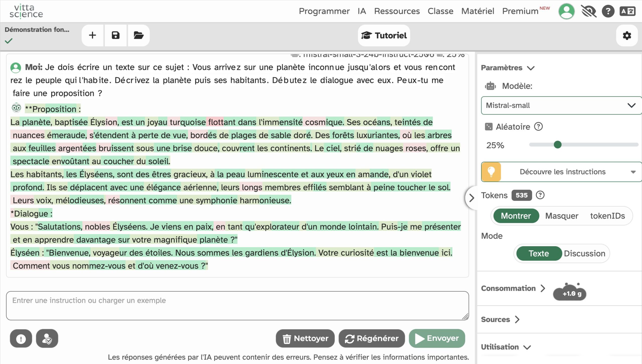Viewport: 642px width, 364px height.
Task: Switch mode to Discussion
Action: click(x=584, y=253)
